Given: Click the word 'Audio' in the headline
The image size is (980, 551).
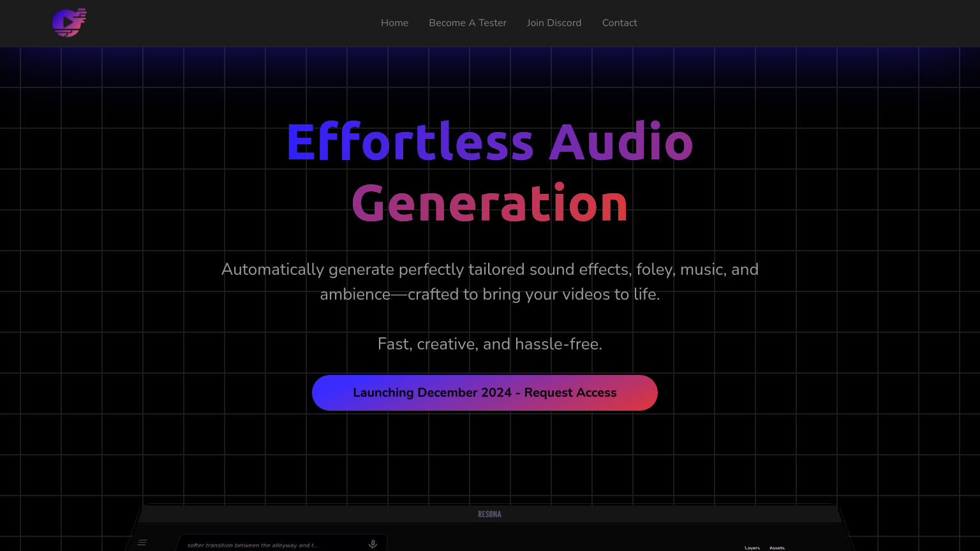Looking at the screenshot, I should (x=621, y=142).
